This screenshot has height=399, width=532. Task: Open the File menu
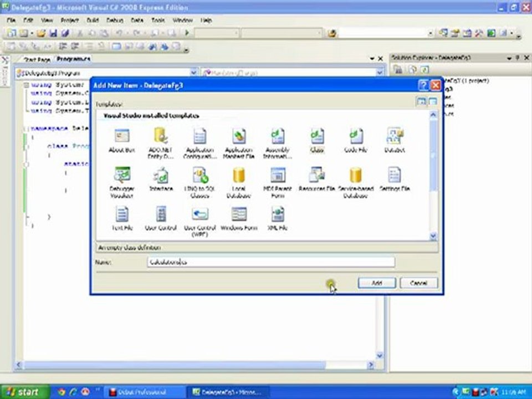pyautogui.click(x=11, y=21)
